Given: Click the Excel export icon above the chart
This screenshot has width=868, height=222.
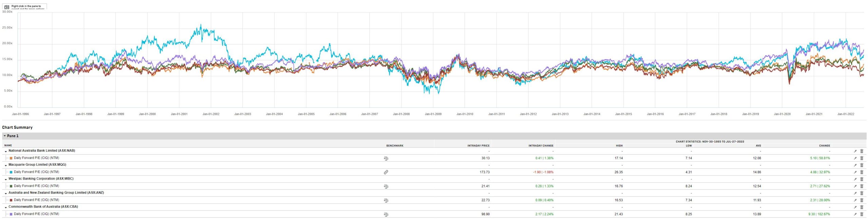Looking at the screenshot, I should pos(6,7).
